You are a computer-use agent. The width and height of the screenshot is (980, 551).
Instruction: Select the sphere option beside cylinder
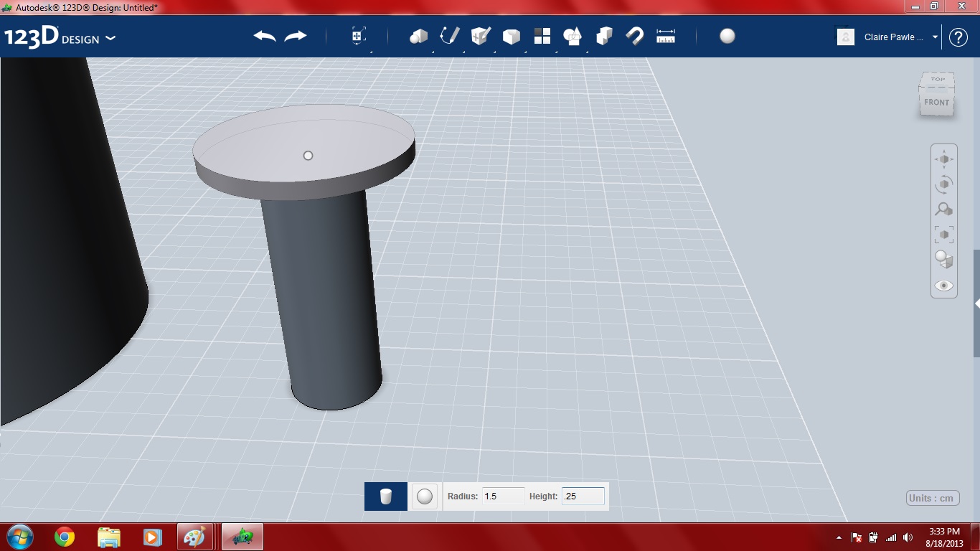(x=425, y=496)
